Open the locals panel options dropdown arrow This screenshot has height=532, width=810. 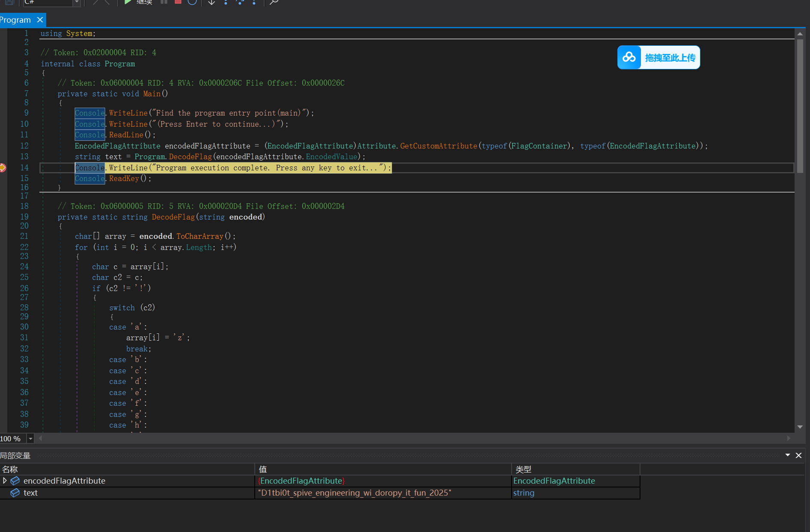pyautogui.click(x=787, y=455)
